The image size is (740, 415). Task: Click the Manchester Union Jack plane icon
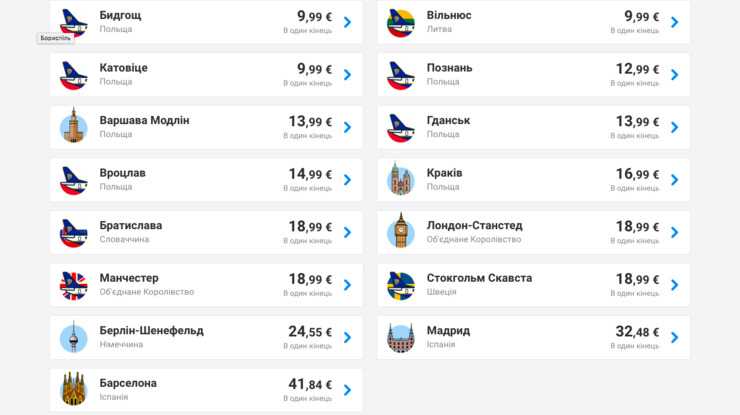point(74,285)
